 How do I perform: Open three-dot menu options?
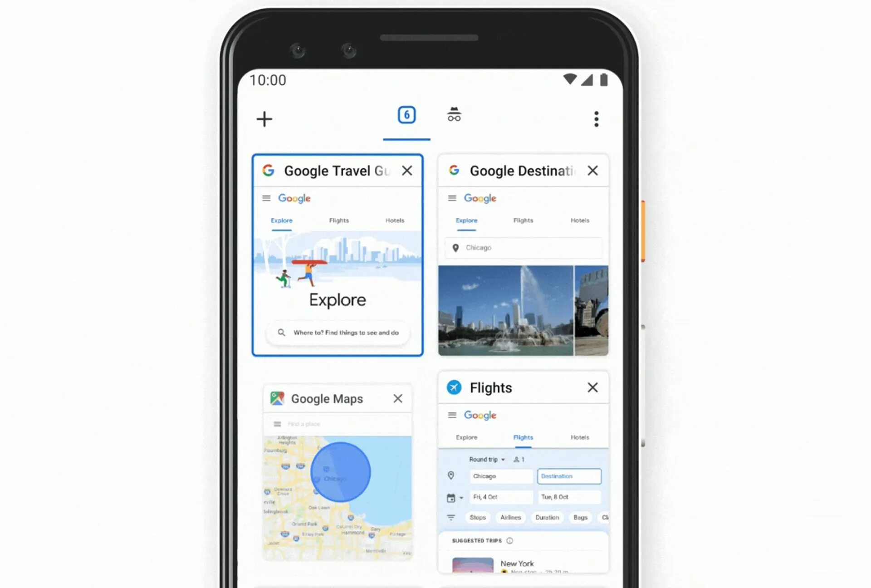597,119
